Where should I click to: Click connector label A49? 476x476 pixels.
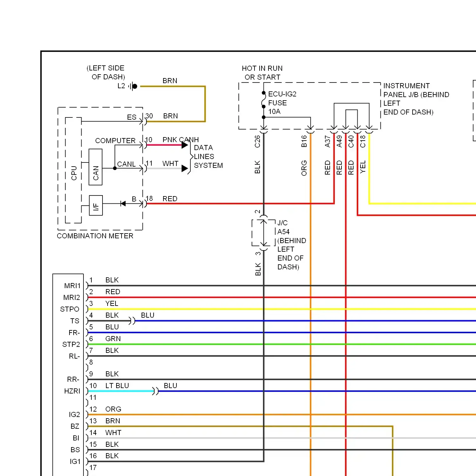tap(339, 141)
